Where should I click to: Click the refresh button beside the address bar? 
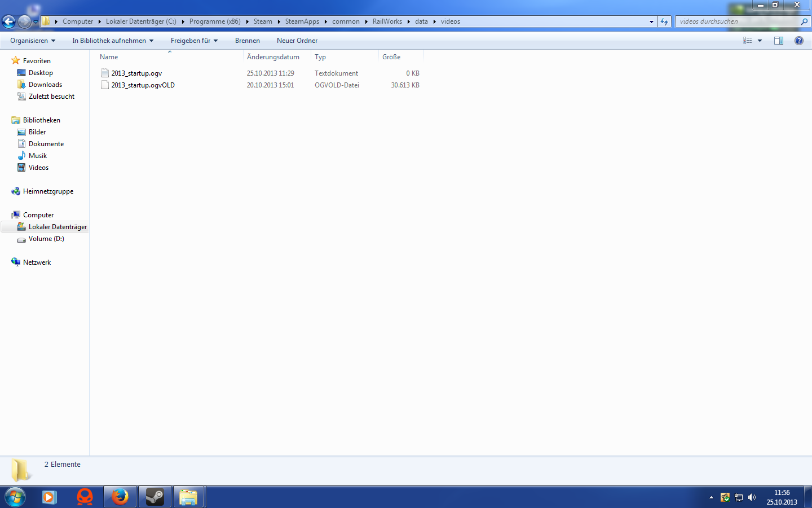point(664,21)
